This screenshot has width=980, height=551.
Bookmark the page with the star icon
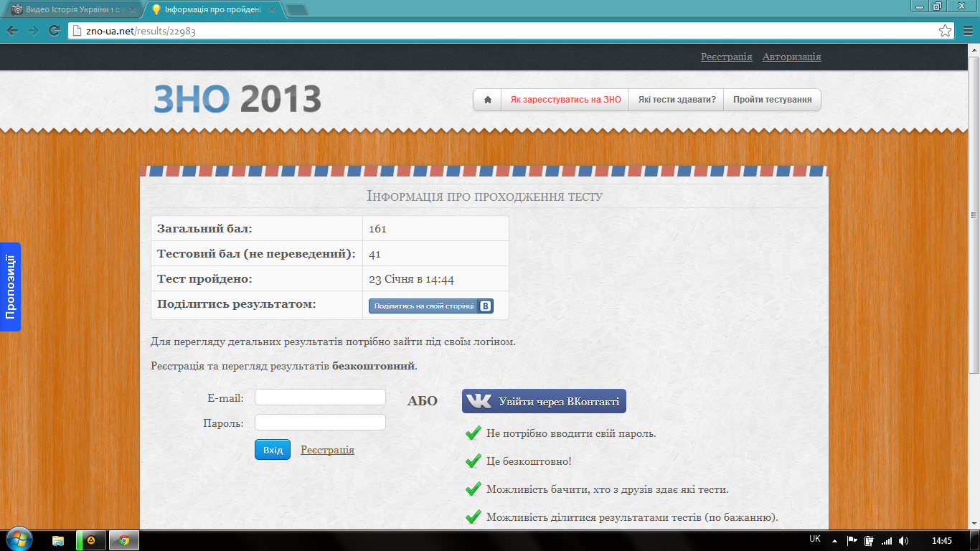pyautogui.click(x=945, y=31)
